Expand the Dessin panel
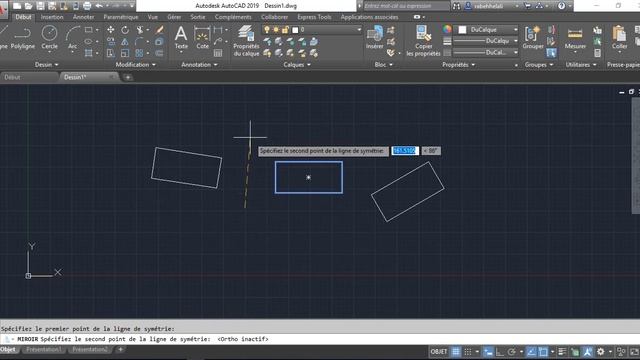640x360 pixels. tap(47, 64)
